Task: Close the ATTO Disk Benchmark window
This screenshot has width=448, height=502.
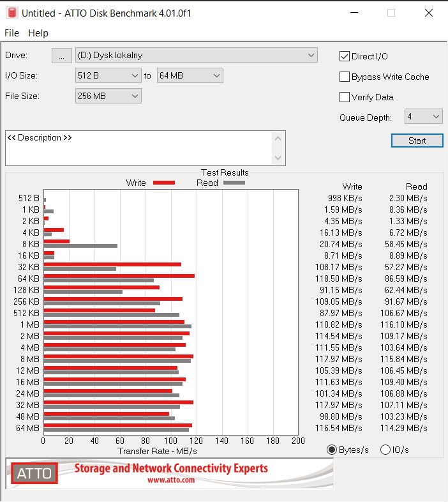Action: pyautogui.click(x=427, y=13)
